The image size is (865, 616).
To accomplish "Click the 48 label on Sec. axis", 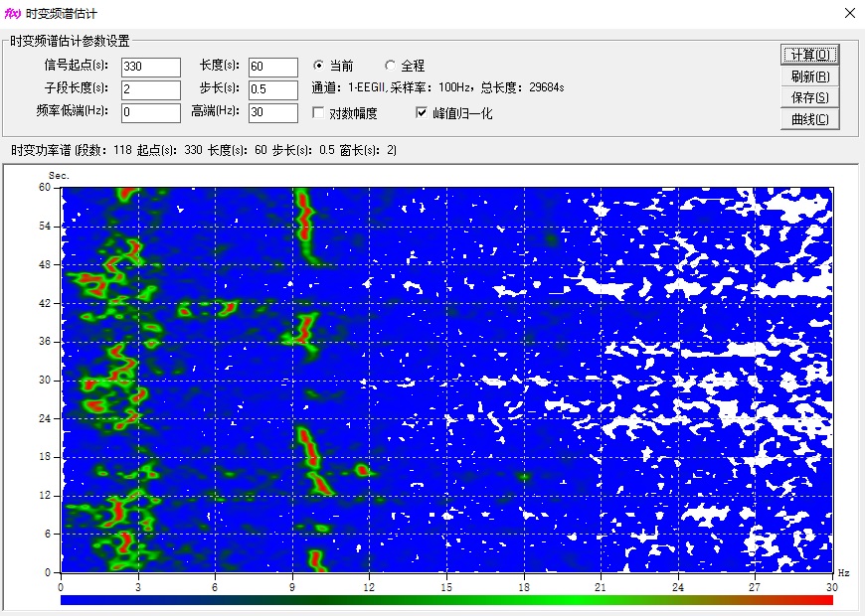I will pos(44,264).
